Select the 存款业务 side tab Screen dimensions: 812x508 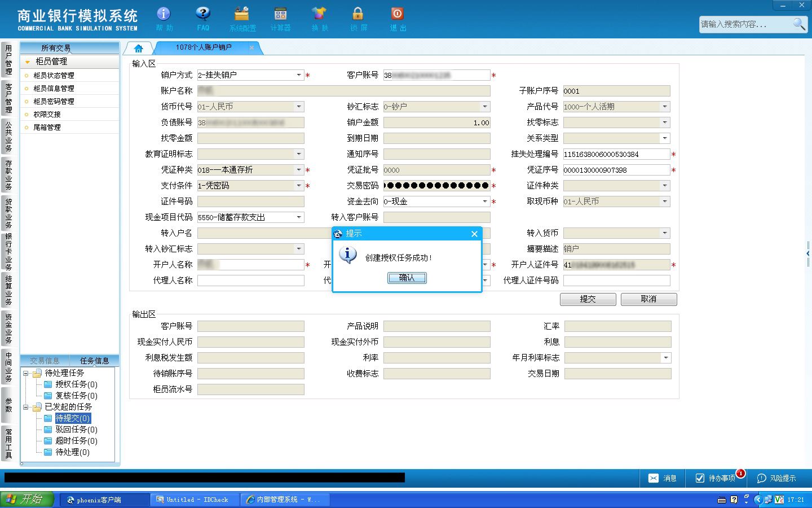click(8, 175)
